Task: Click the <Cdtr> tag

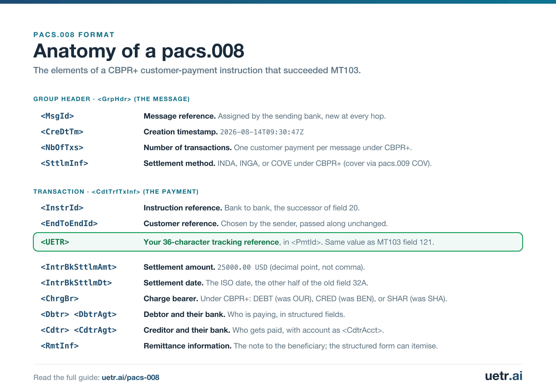Action: [55, 330]
